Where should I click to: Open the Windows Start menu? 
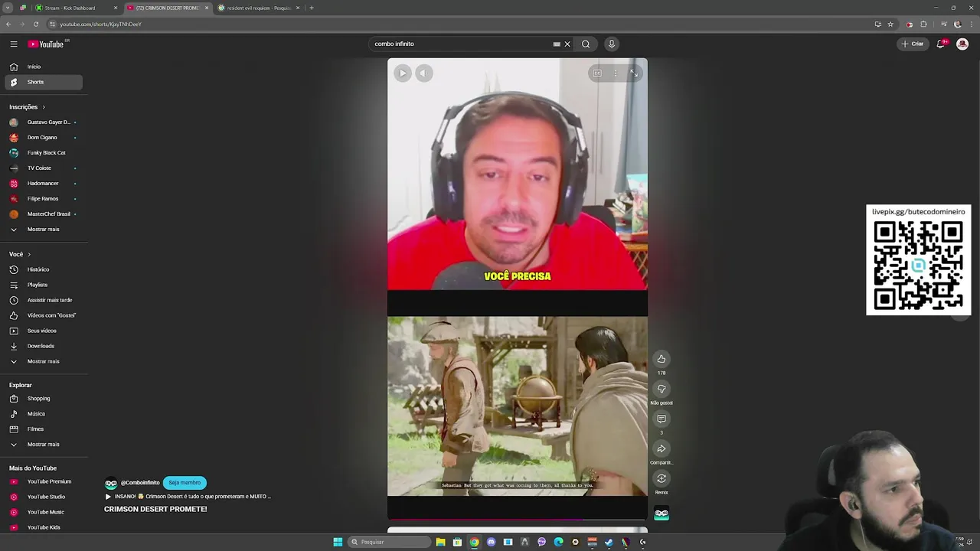click(x=338, y=542)
